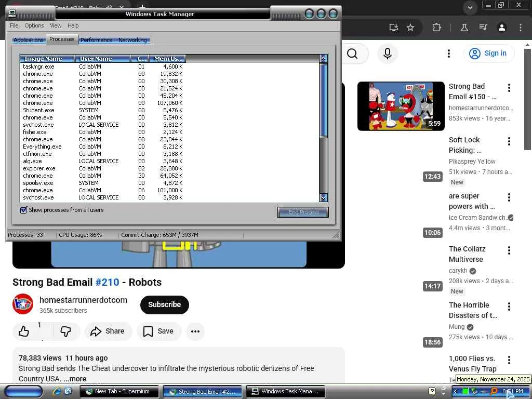The height and width of the screenshot is (399, 532).
Task: Click the End Process button
Action: (303, 212)
